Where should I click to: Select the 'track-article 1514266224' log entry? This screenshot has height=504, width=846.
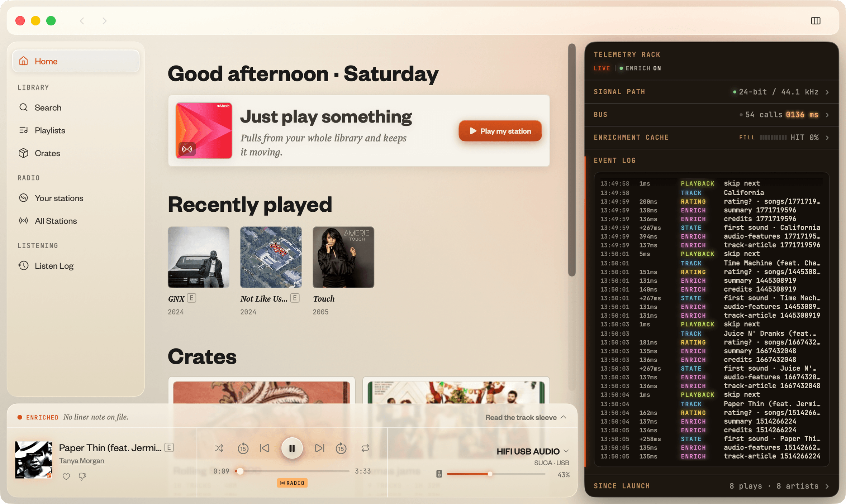711,456
